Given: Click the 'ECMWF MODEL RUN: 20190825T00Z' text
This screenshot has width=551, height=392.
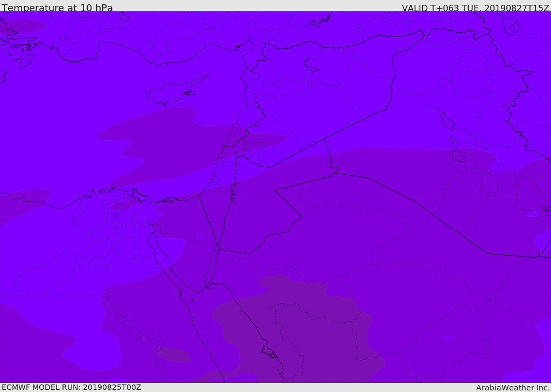Looking at the screenshot, I should (72, 388).
